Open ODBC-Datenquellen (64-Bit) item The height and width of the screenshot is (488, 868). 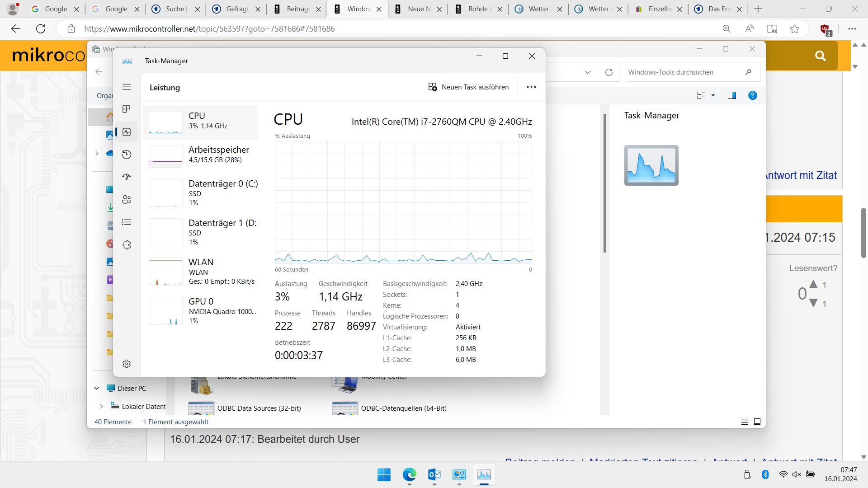click(x=389, y=408)
